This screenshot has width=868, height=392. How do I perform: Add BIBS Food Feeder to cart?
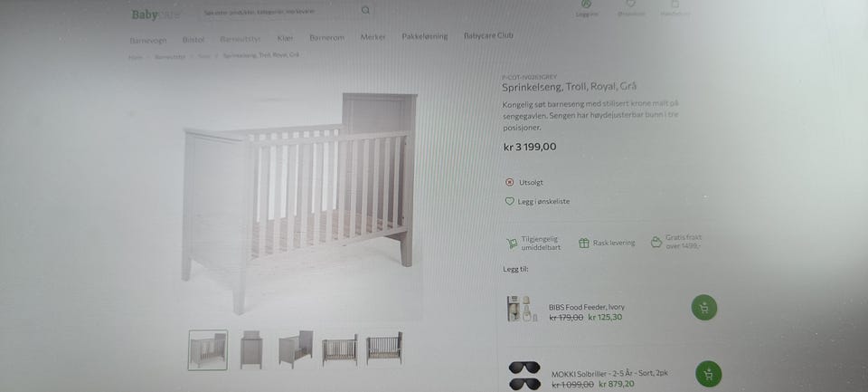click(703, 308)
